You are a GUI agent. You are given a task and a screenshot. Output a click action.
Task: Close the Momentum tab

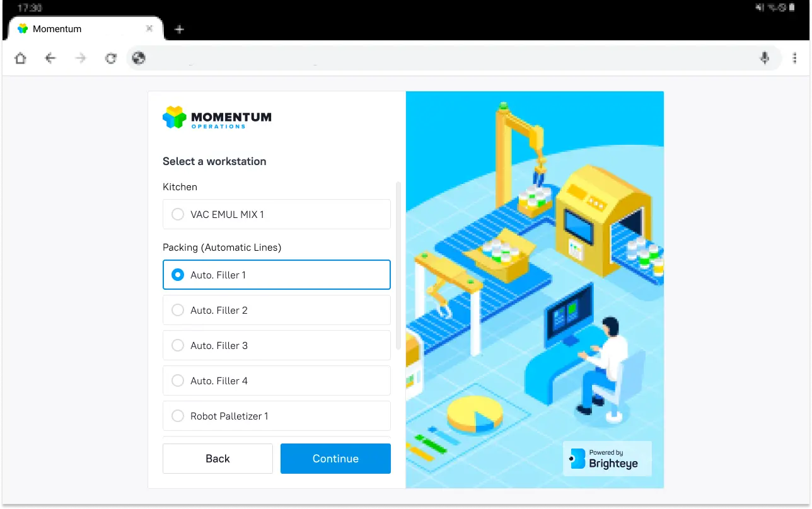point(149,28)
